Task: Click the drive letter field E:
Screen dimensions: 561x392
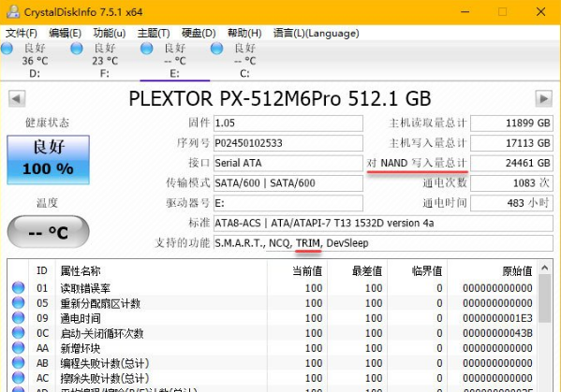Action: coord(288,203)
